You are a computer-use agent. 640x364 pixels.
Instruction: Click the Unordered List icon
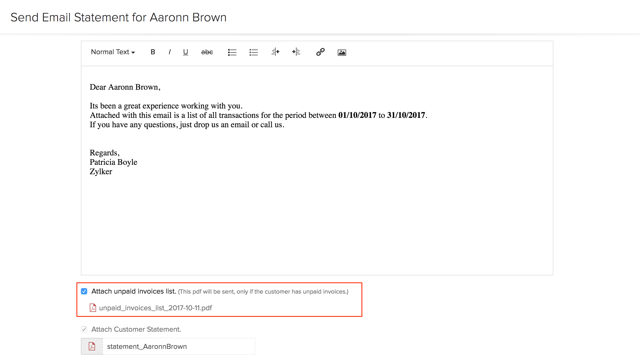[254, 52]
